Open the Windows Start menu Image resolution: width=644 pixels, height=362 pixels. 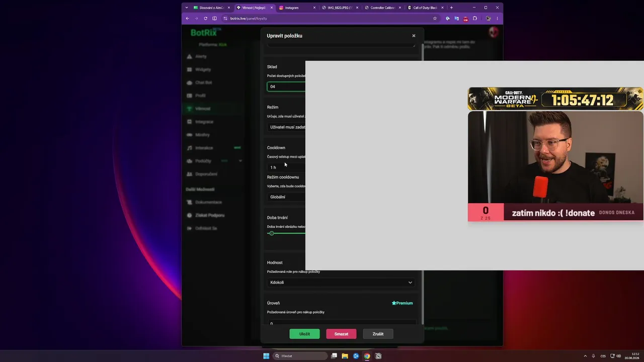tap(266, 356)
